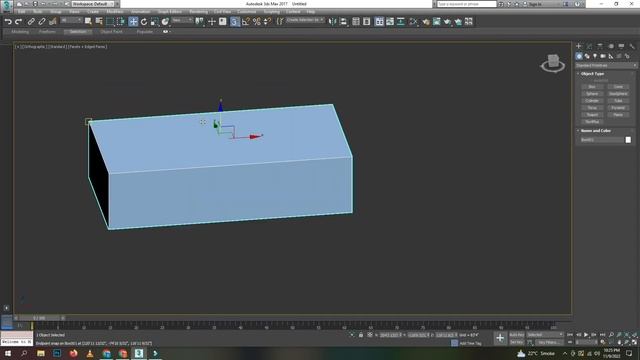This screenshot has width=640, height=360.
Task: Open the Layer Explorer icon
Action: coord(367,22)
